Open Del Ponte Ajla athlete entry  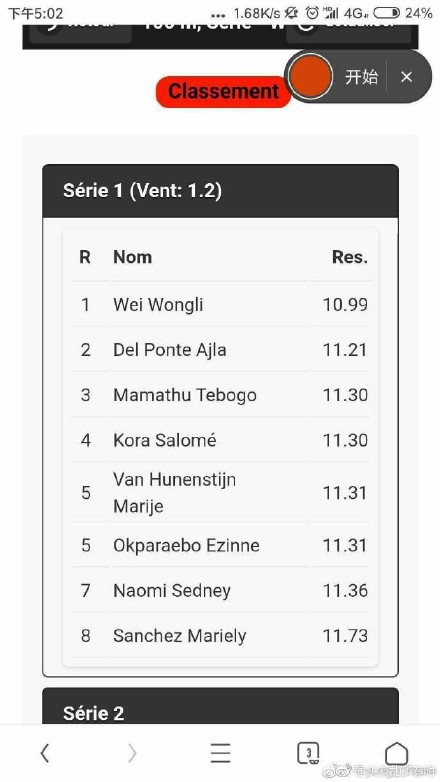[220, 350]
